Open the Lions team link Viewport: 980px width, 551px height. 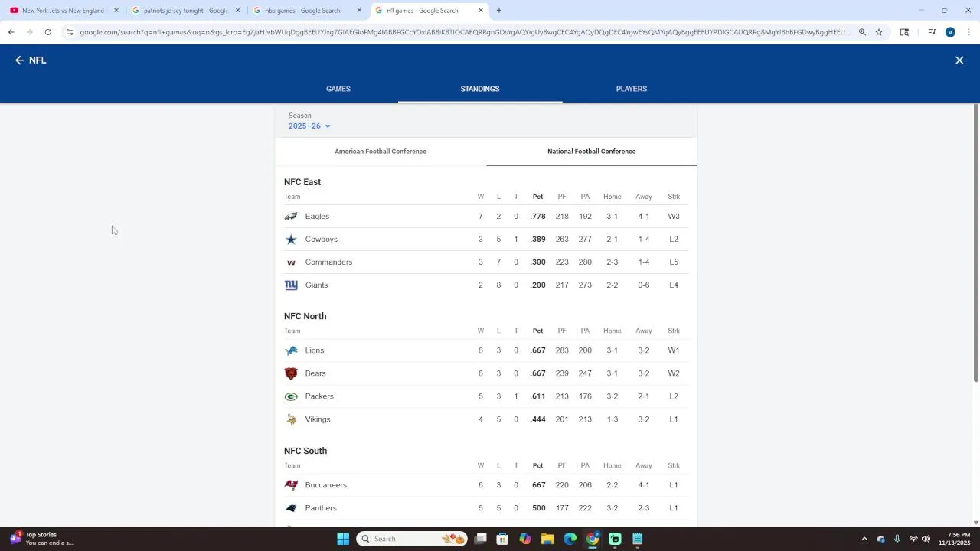(x=315, y=350)
